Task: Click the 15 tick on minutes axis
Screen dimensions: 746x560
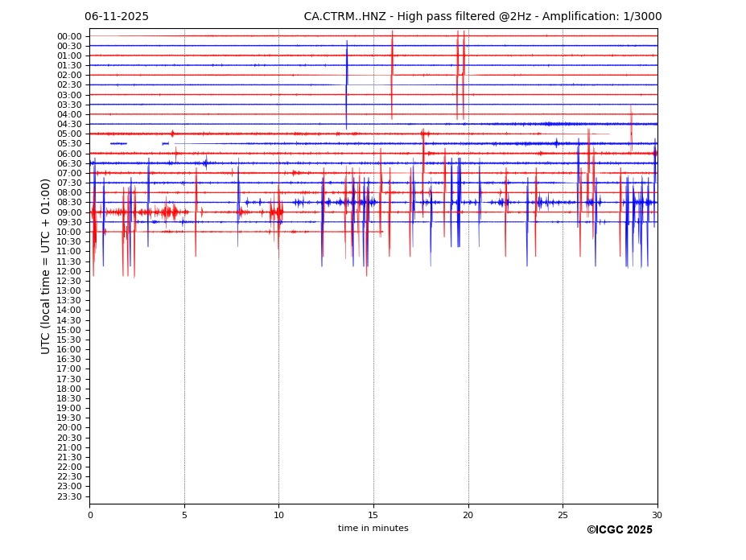Action: (x=373, y=515)
